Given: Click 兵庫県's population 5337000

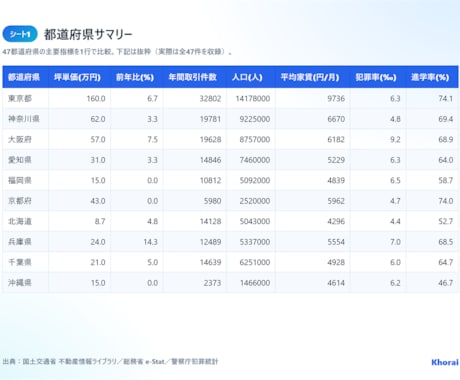Looking at the screenshot, I should click(255, 242).
